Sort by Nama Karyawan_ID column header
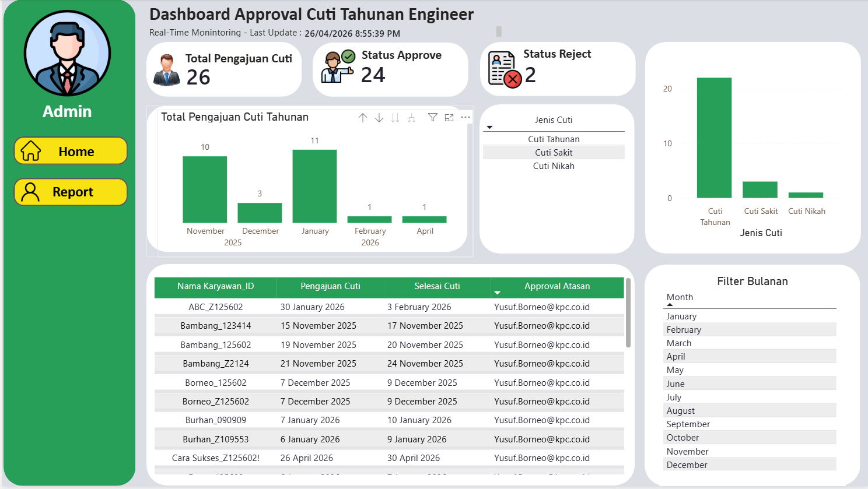 [215, 286]
